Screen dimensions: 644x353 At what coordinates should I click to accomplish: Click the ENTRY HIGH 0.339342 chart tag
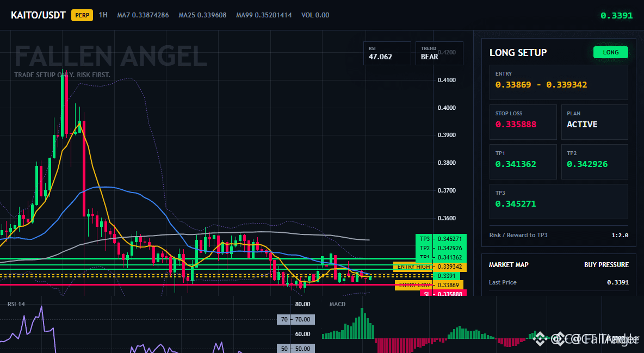coord(430,267)
